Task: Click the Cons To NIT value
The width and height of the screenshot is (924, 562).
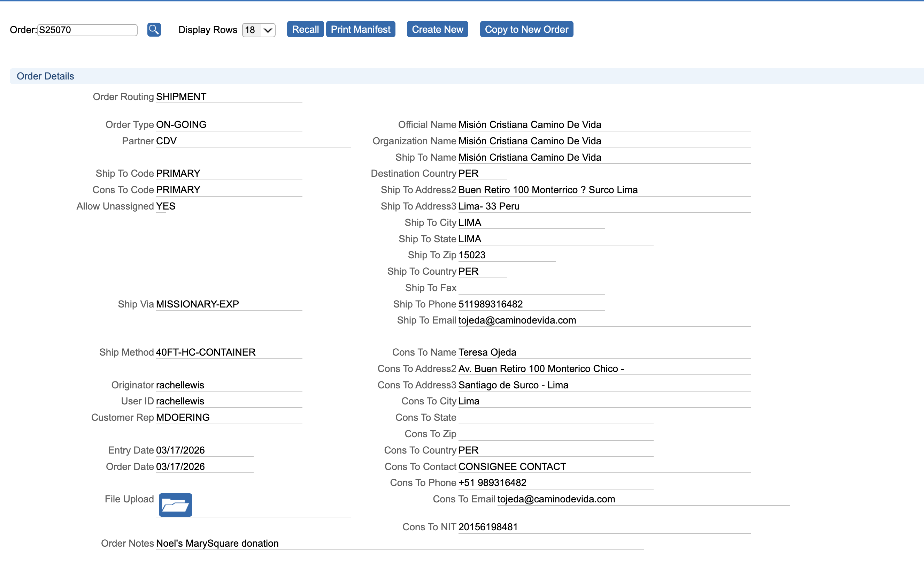Action: click(487, 527)
